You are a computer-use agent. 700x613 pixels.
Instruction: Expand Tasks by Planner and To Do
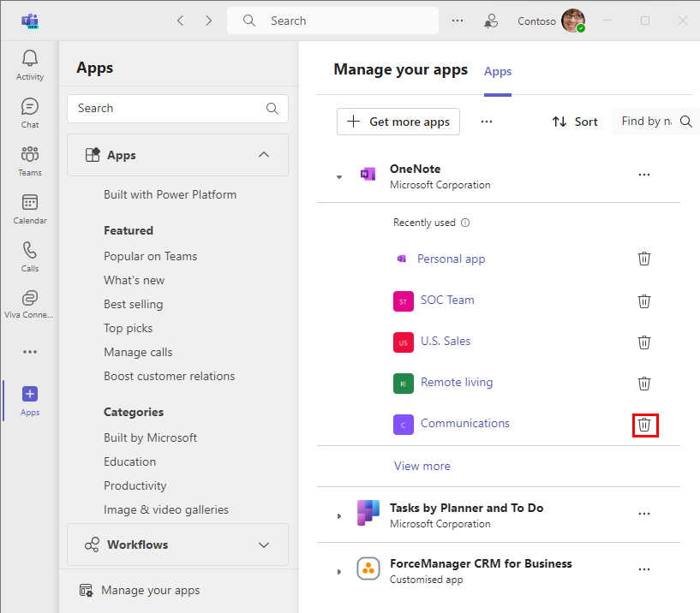339,515
